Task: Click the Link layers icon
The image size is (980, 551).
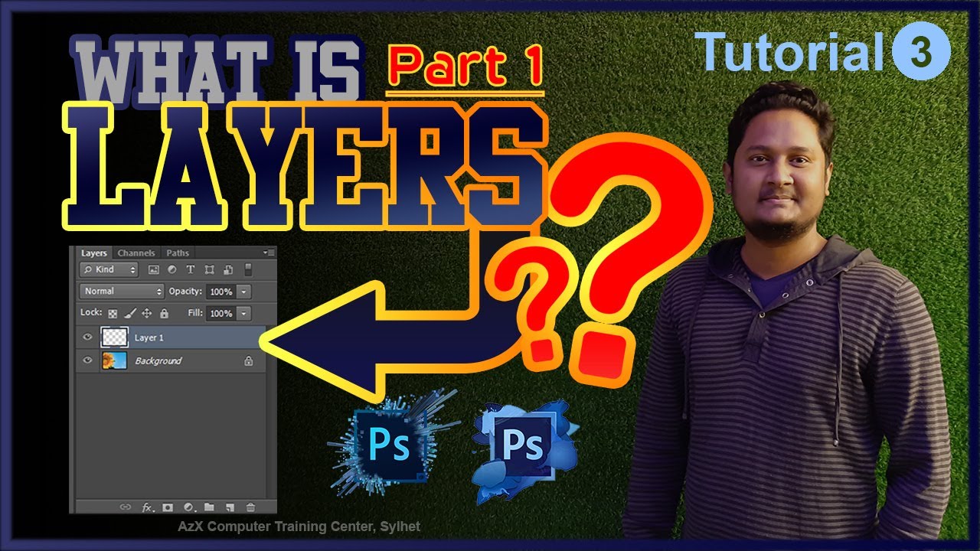Action: click(126, 507)
